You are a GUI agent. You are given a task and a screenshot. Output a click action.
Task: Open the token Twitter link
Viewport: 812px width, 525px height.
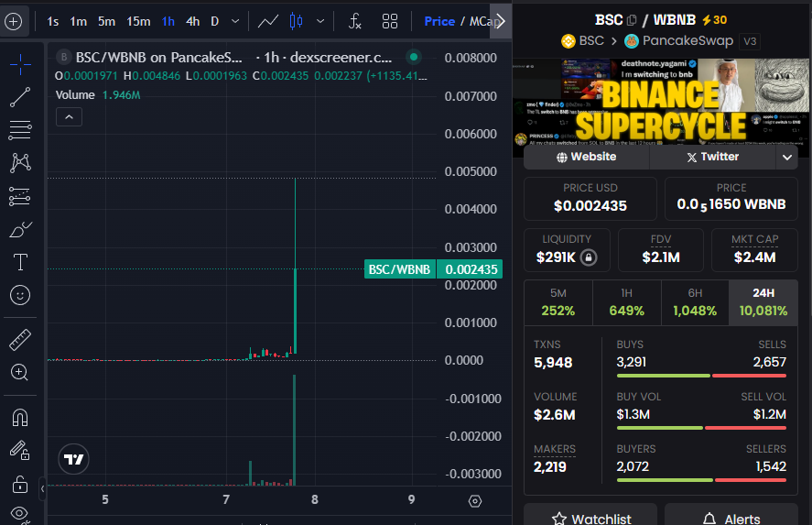tap(712, 157)
